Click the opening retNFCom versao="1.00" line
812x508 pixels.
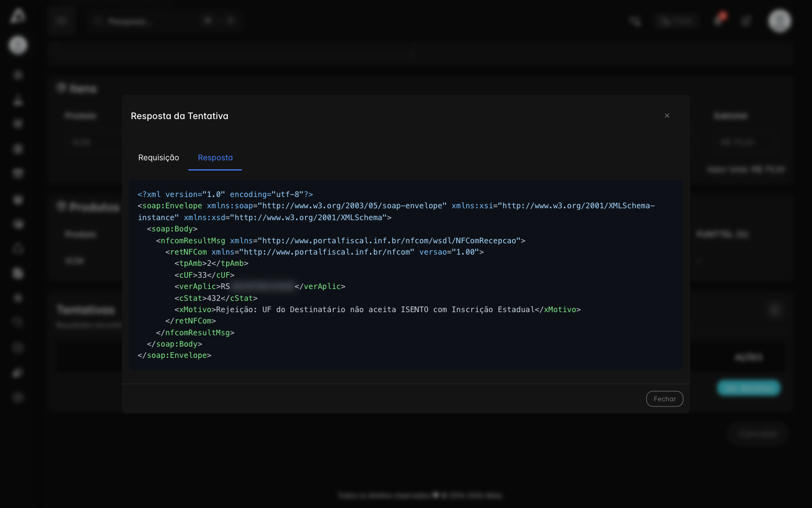click(x=324, y=252)
